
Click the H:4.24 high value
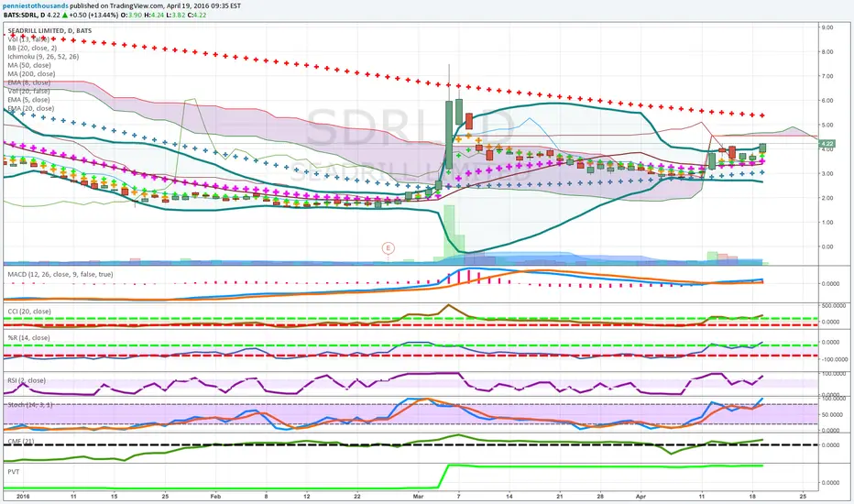[x=154, y=15]
